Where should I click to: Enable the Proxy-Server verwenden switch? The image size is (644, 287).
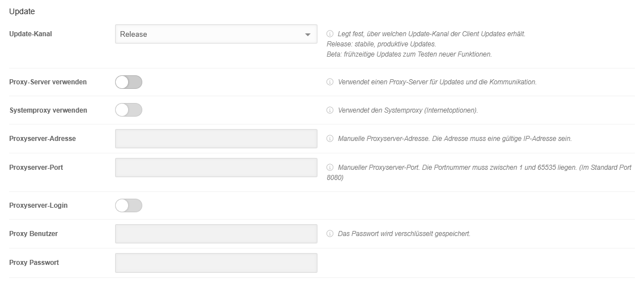click(129, 82)
